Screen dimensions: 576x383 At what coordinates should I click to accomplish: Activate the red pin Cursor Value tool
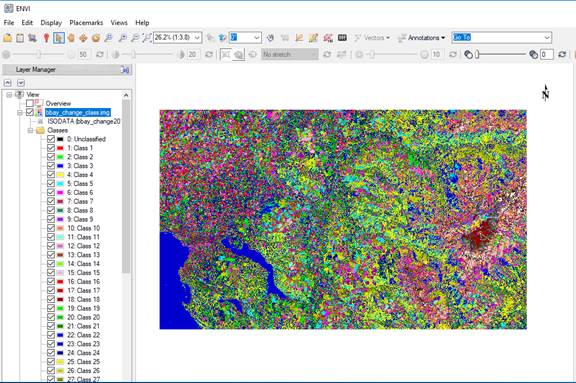(x=46, y=37)
